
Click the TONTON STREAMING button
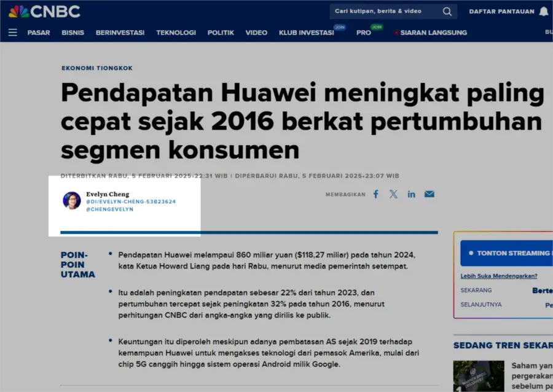tap(507, 253)
